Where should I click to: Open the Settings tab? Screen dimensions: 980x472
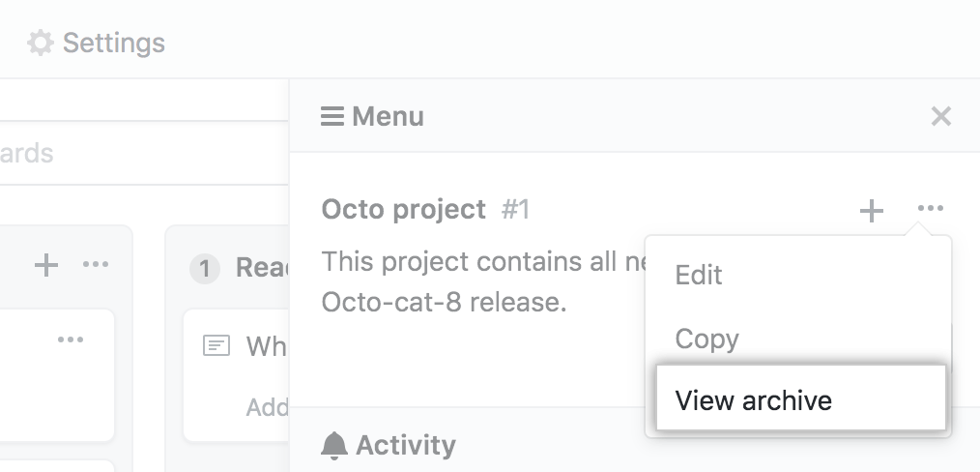pos(97,44)
